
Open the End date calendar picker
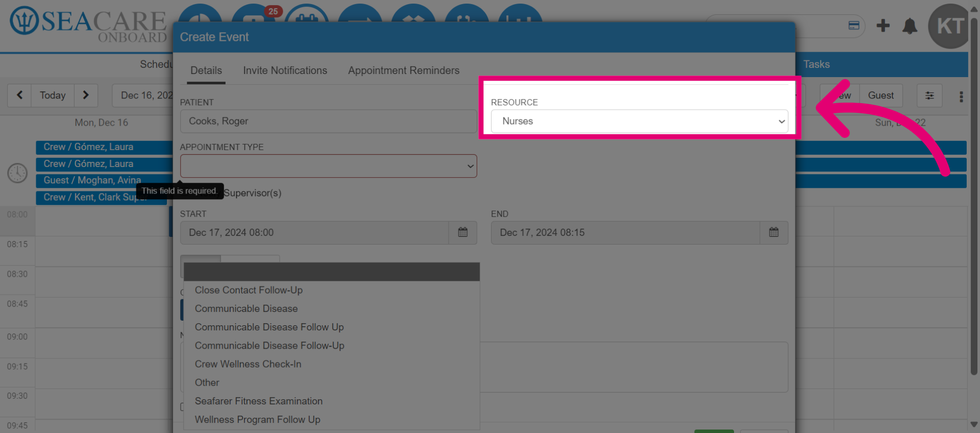pos(774,233)
